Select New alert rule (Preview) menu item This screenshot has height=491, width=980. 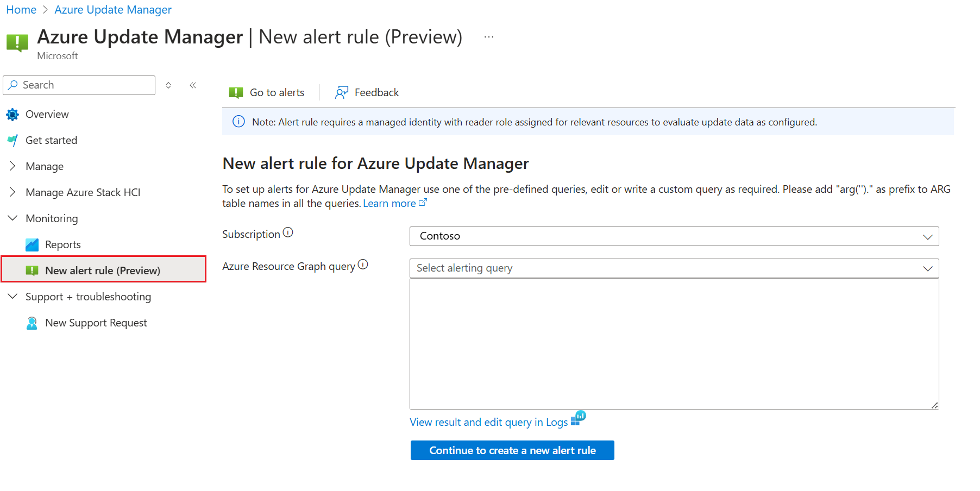coord(103,270)
